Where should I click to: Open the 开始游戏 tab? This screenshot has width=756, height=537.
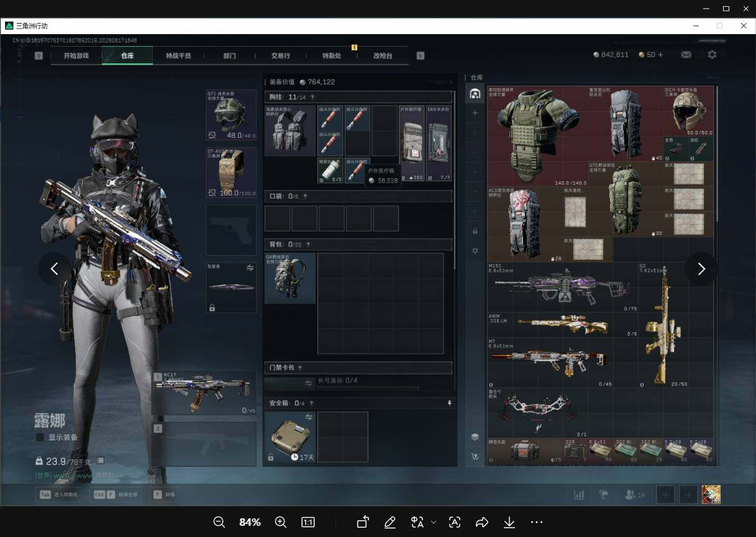pyautogui.click(x=76, y=55)
